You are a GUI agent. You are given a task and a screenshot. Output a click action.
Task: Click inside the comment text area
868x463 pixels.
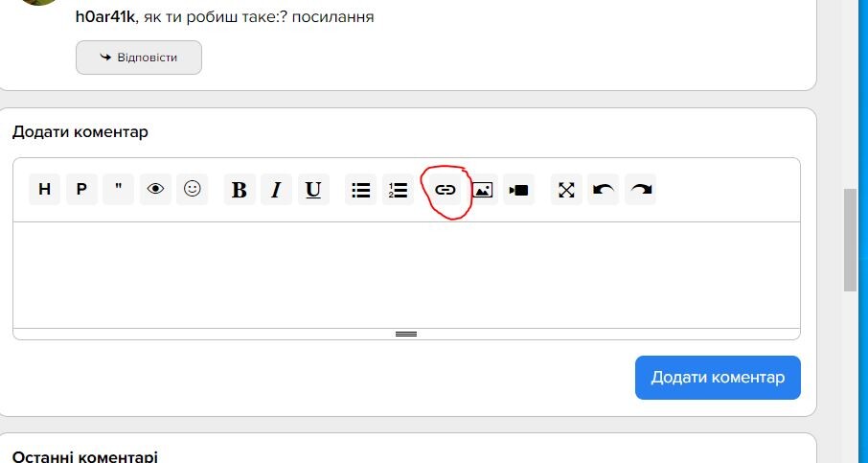[x=406, y=275]
